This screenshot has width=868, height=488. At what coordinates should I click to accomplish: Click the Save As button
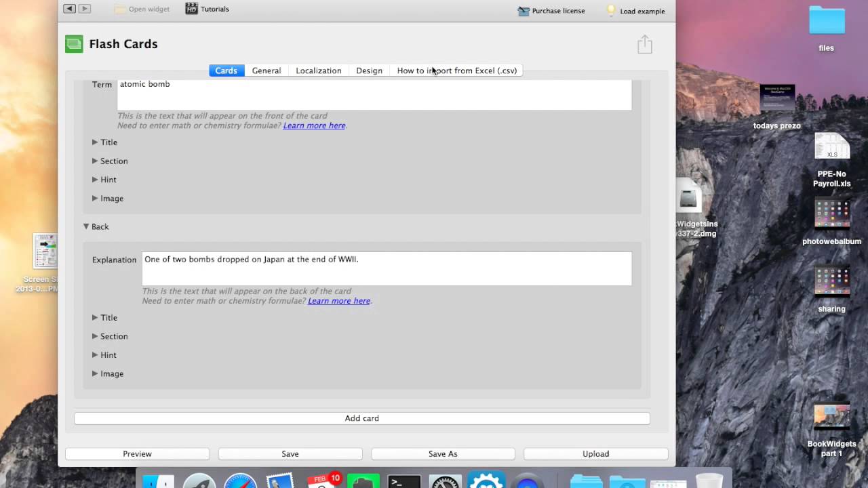point(443,453)
